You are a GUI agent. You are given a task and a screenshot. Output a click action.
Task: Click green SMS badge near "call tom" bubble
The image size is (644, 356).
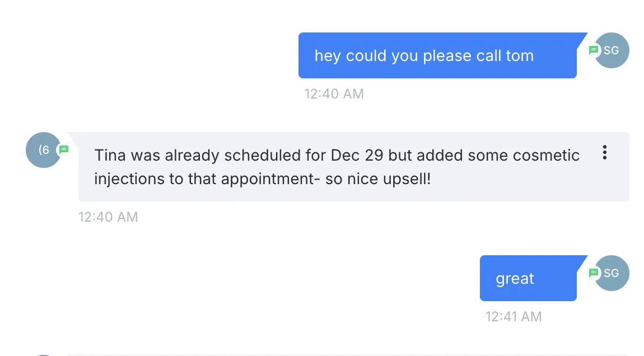click(593, 50)
